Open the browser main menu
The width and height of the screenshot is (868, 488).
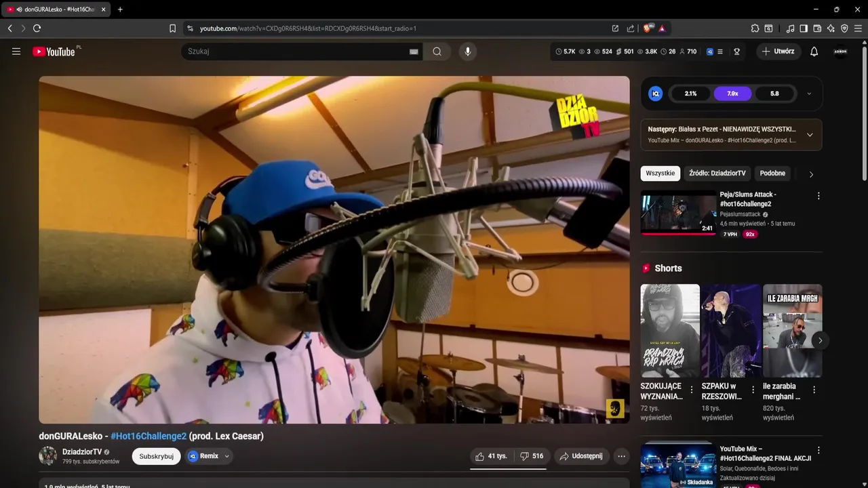coord(859,28)
